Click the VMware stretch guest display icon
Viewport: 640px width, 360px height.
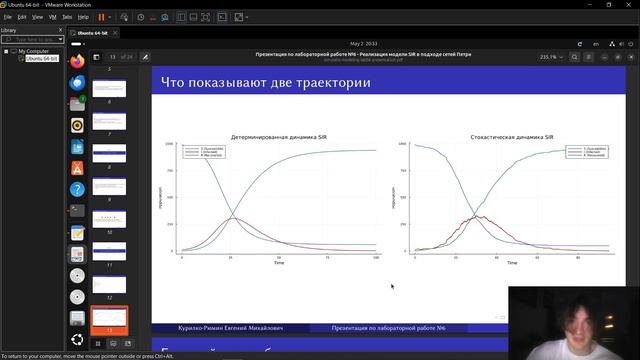[238, 17]
